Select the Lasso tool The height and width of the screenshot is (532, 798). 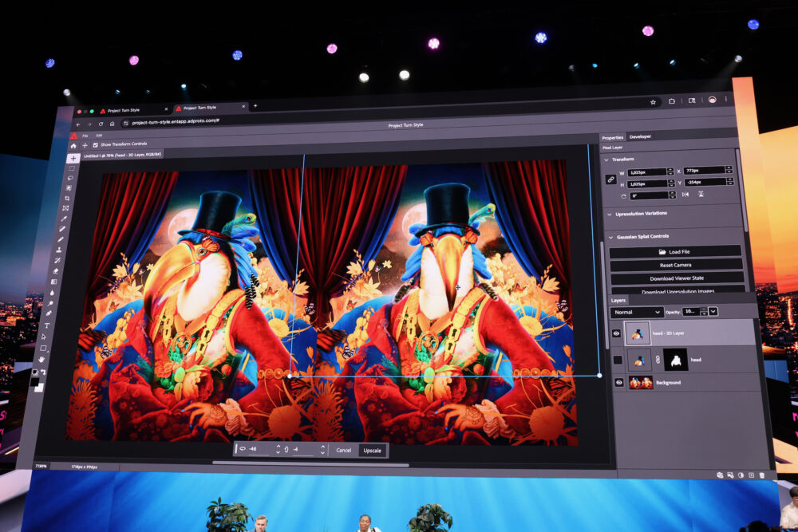(70, 178)
